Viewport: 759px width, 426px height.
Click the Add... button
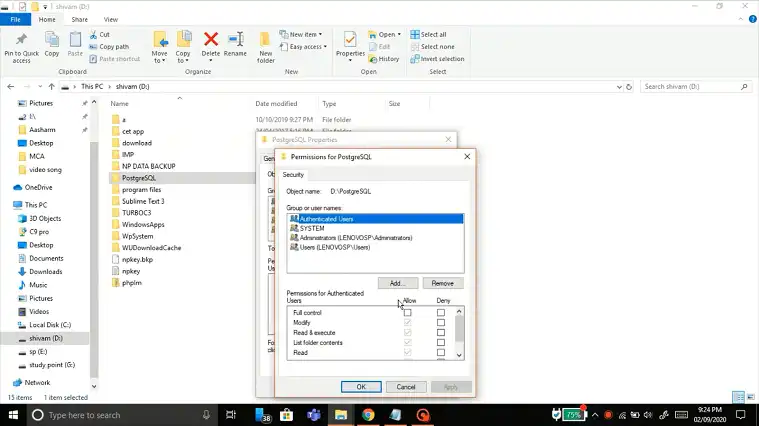397,283
